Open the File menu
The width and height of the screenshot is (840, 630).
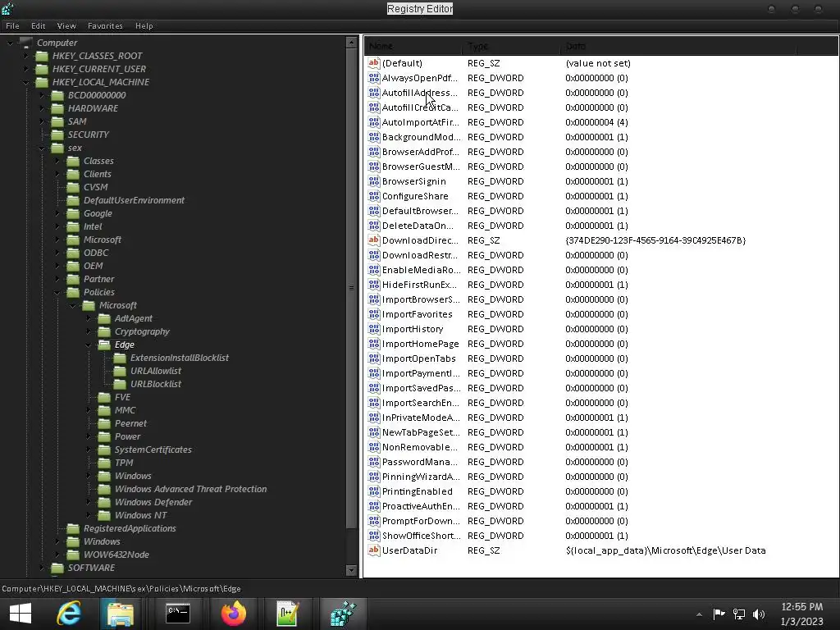[x=12, y=25]
